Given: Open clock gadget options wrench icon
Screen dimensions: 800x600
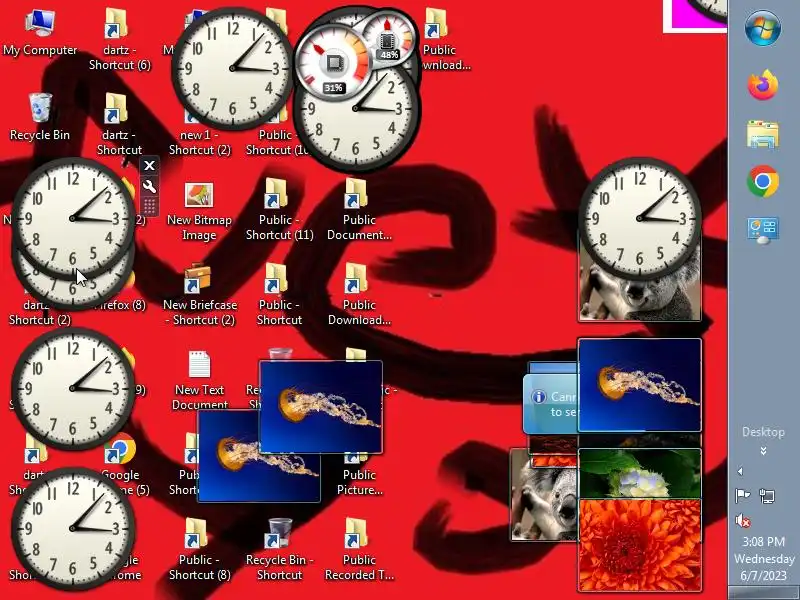Looking at the screenshot, I should click(x=149, y=187).
